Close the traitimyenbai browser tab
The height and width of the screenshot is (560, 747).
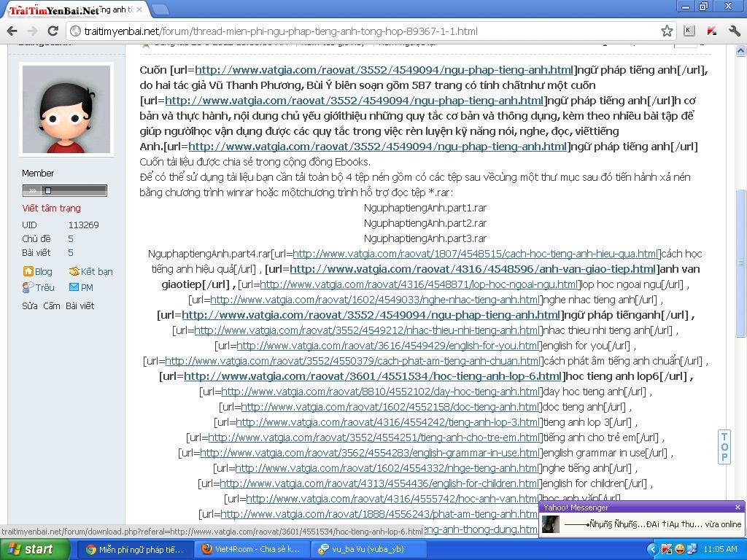point(139,9)
